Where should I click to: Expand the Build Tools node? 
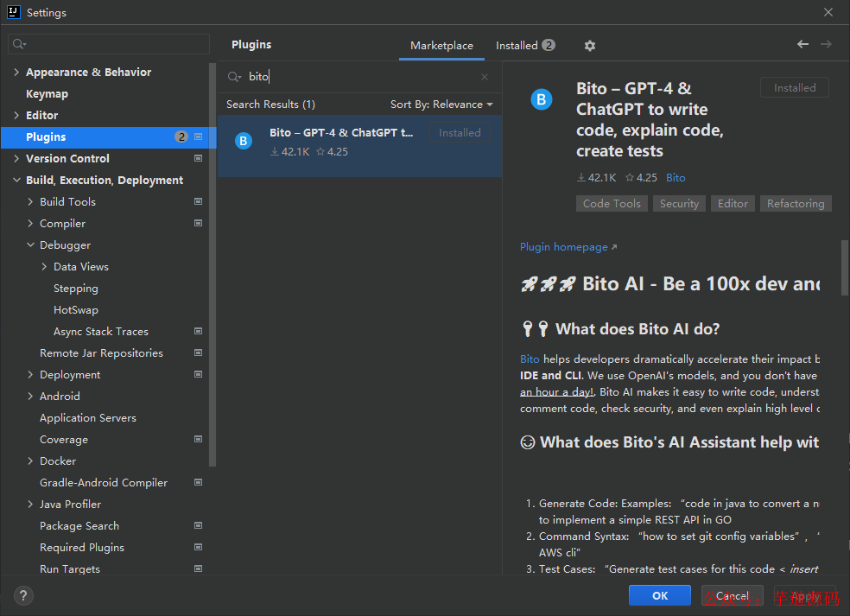tap(30, 201)
